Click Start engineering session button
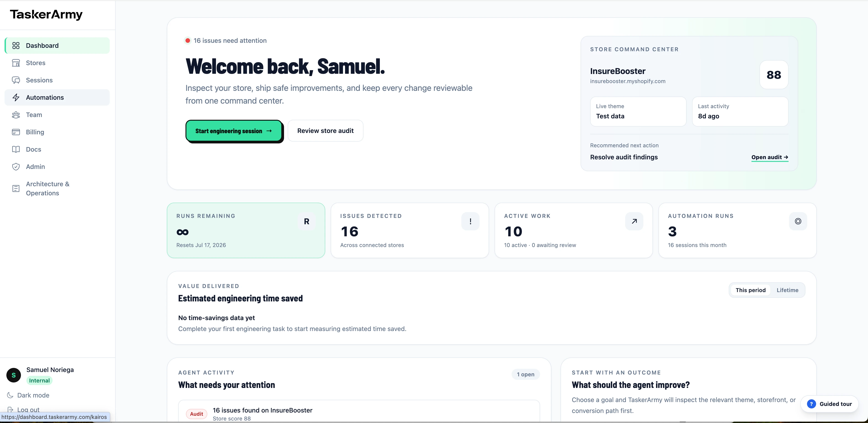 point(234,131)
